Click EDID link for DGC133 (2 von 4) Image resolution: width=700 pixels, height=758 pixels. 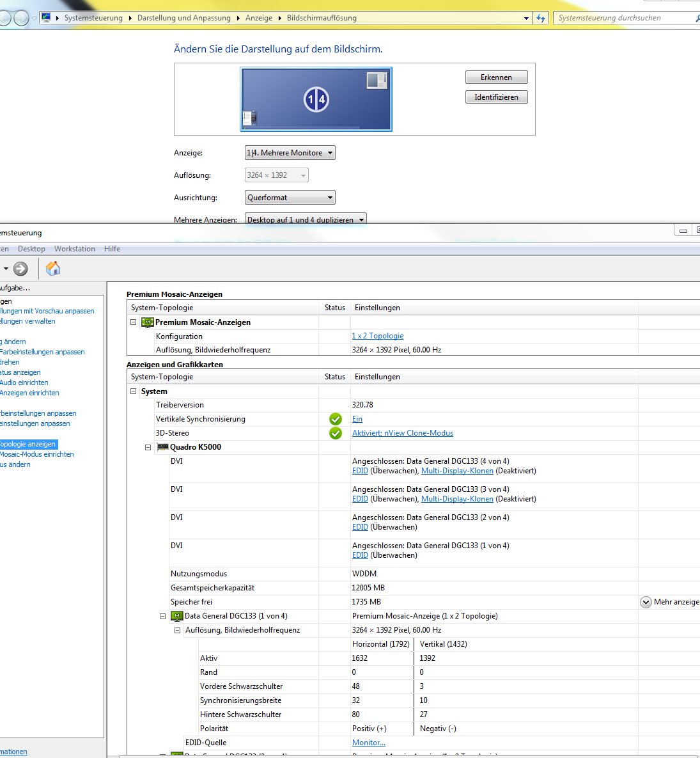(x=360, y=527)
